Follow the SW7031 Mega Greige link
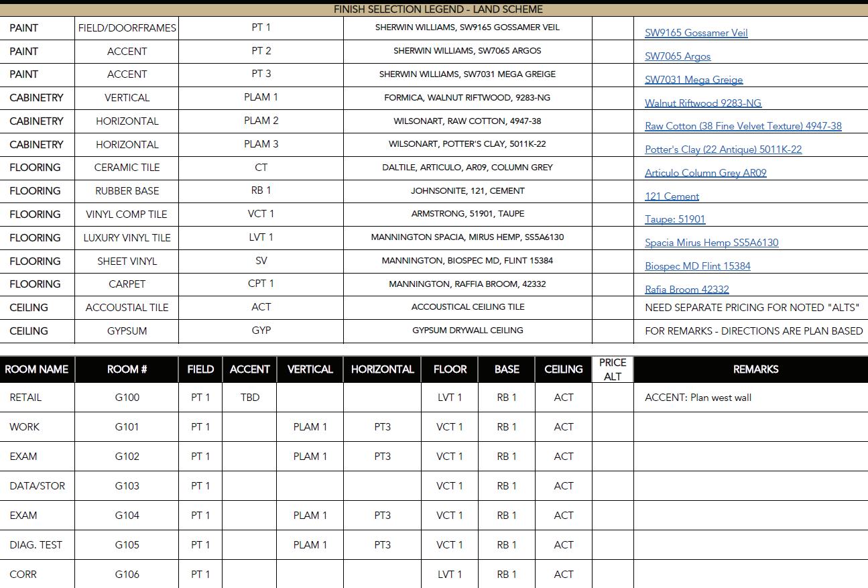 [x=694, y=80]
